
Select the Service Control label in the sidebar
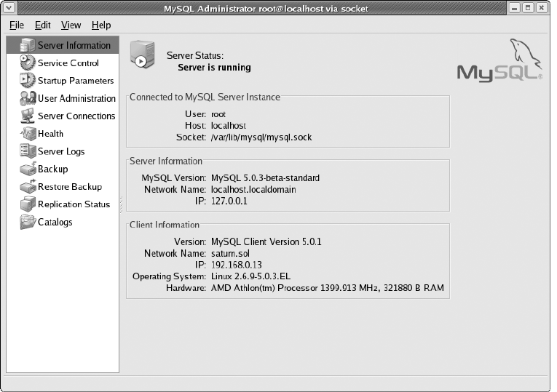(68, 63)
